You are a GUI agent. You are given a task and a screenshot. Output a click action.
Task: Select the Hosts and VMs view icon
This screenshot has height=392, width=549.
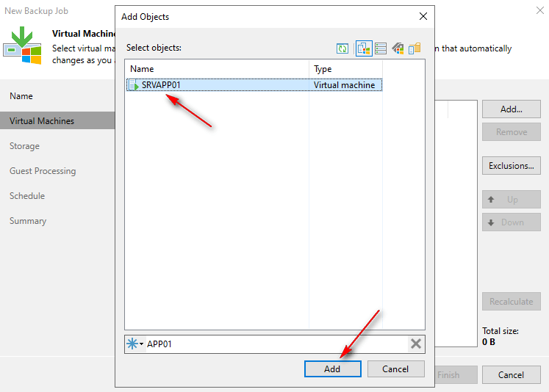[363, 48]
